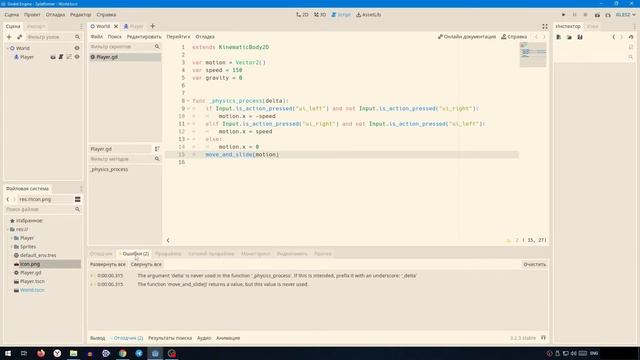The height and width of the screenshot is (360, 640).
Task: Play the current scene with the clapperboard icon
Action: click(597, 15)
